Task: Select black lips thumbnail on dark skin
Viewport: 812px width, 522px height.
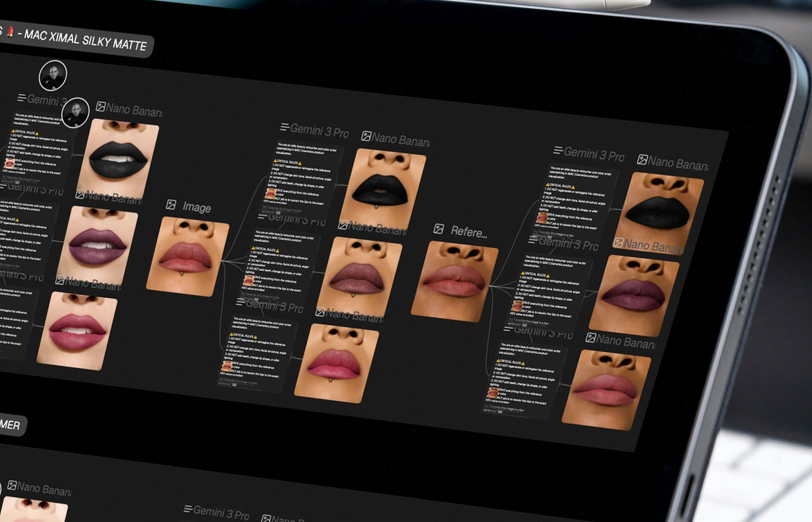Action: click(x=658, y=213)
